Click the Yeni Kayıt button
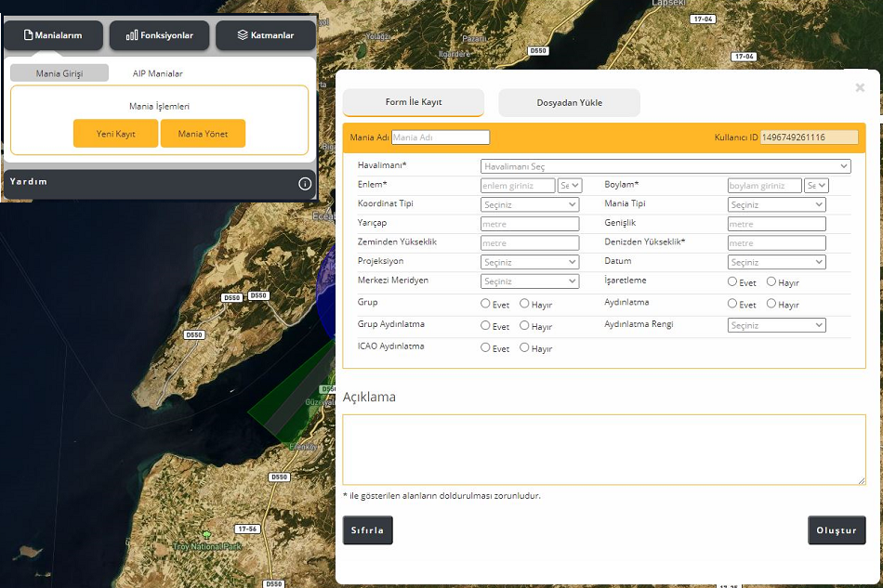This screenshot has height=588, width=883. 115,134
